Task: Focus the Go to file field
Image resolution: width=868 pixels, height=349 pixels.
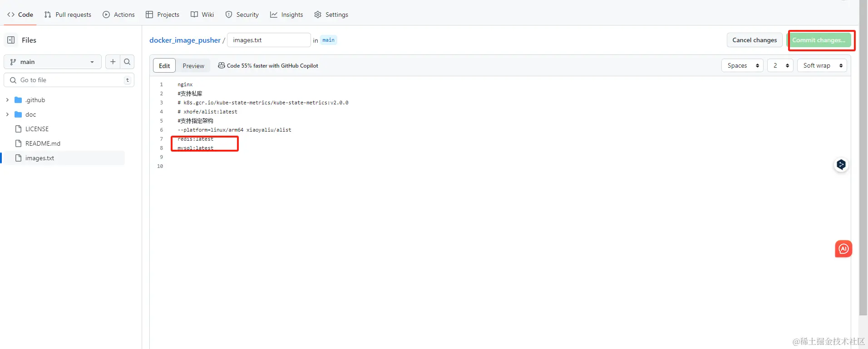Action: pyautogui.click(x=69, y=80)
